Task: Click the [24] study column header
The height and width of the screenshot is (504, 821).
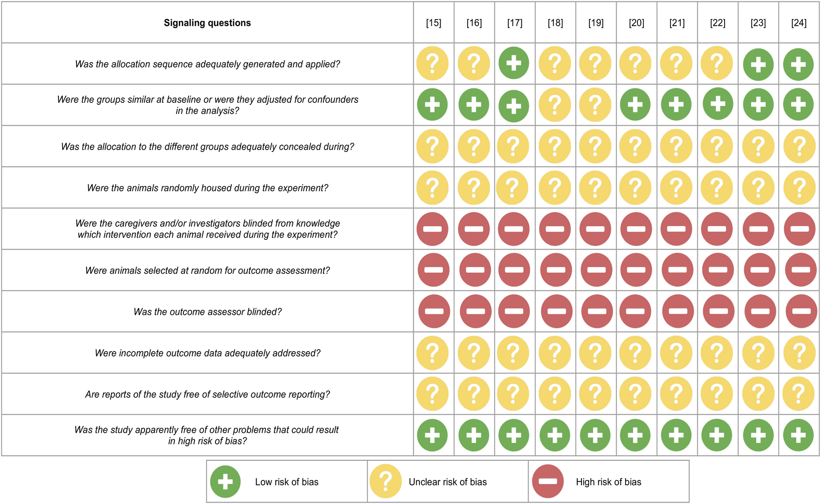Action: tap(799, 23)
